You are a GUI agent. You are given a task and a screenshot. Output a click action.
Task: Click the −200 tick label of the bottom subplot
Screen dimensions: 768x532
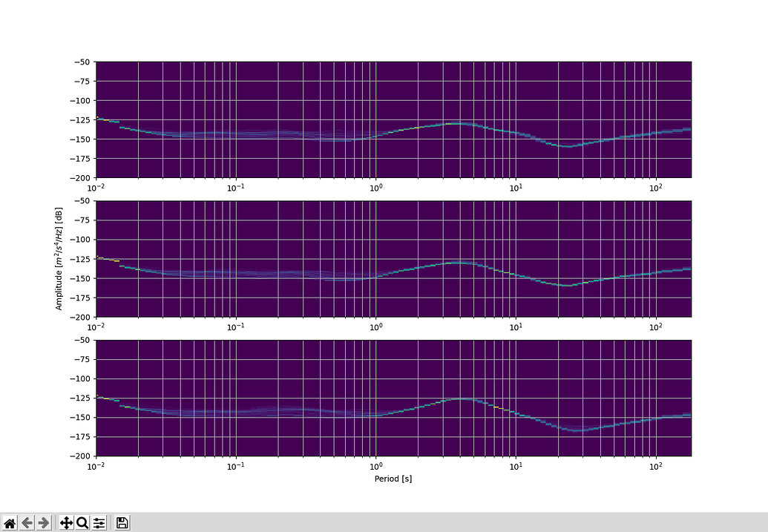tap(79, 456)
